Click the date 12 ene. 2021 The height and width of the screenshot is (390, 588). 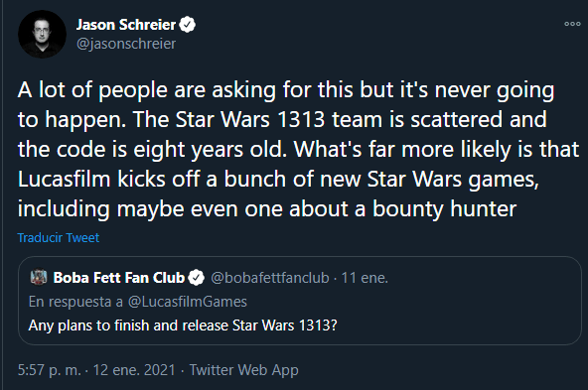coord(134,370)
